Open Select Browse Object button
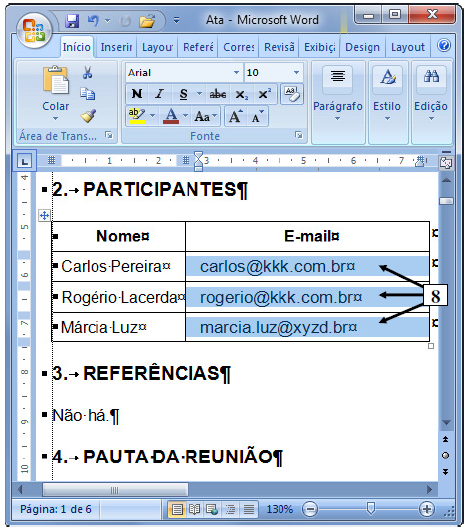The height and width of the screenshot is (530, 469). (446, 456)
